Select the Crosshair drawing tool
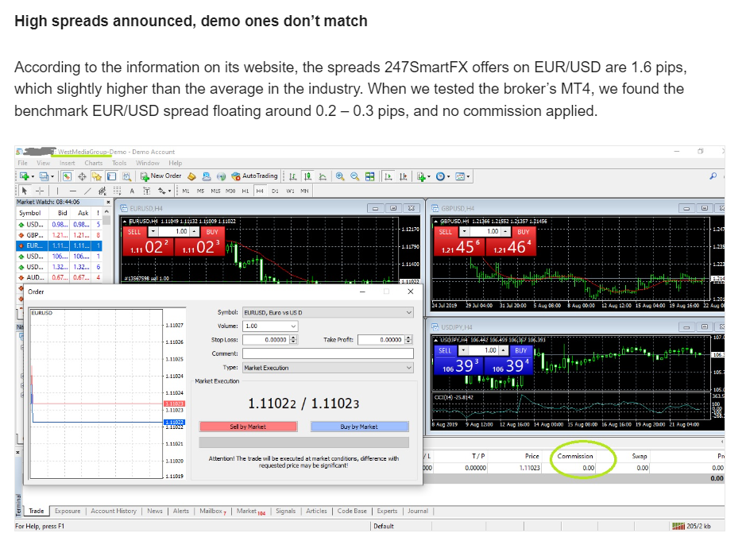The height and width of the screenshot is (560, 746). click(x=40, y=191)
